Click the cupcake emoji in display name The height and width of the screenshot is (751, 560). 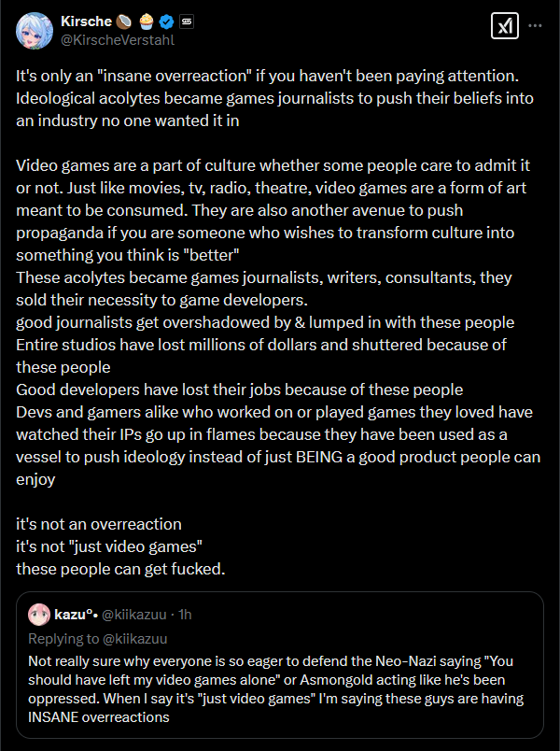[147, 21]
